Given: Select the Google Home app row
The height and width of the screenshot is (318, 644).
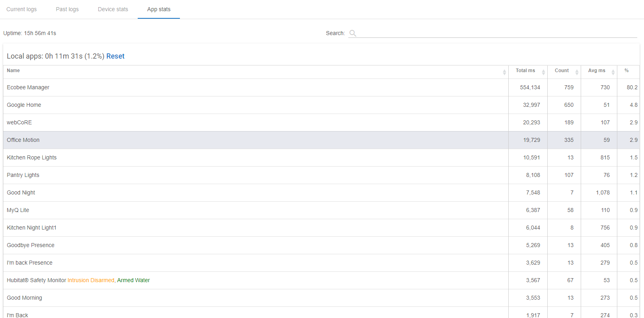Looking at the screenshot, I should pos(322,105).
